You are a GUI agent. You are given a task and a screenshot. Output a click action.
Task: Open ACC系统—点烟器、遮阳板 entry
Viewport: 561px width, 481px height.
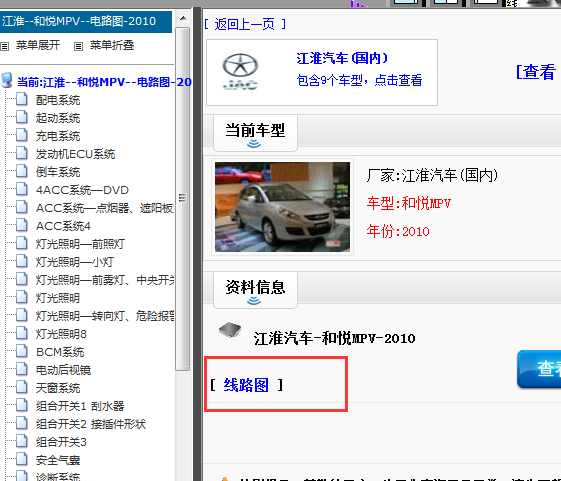[x=104, y=208]
